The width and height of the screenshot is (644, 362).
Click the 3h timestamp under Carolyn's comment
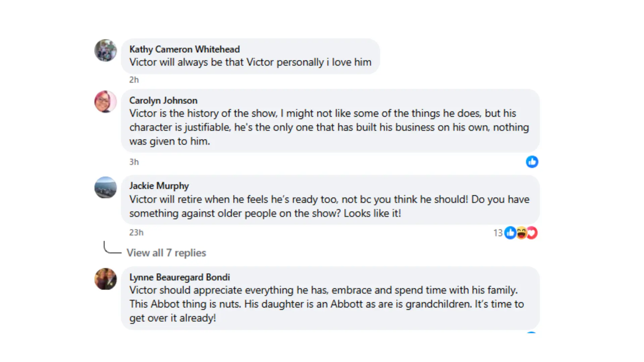[x=134, y=162]
